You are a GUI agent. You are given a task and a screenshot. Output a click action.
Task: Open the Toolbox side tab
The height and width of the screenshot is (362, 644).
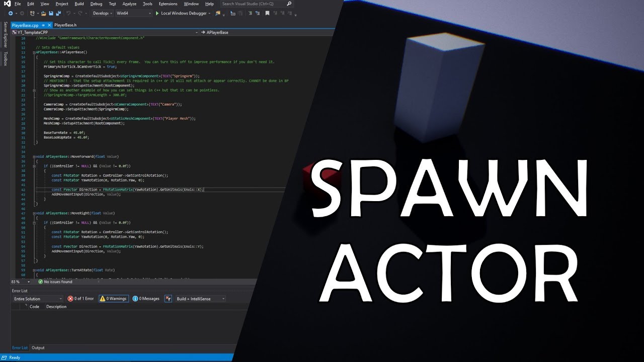tap(6, 59)
